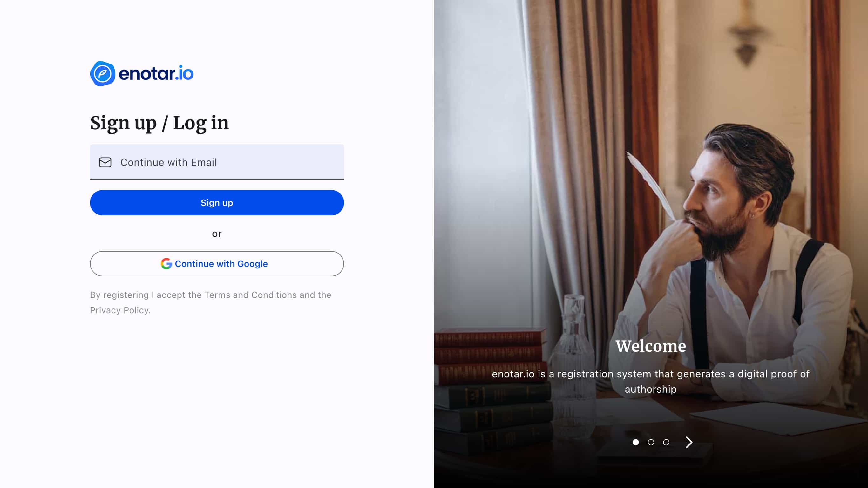This screenshot has height=488, width=868.
Task: Advance the carousel with the right chevron
Action: [x=689, y=442]
